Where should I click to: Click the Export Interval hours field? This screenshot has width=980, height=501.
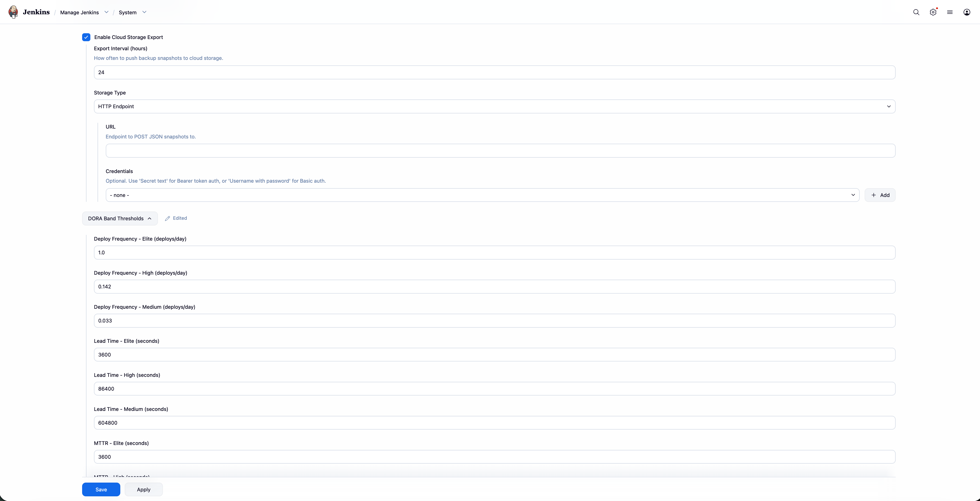click(495, 72)
